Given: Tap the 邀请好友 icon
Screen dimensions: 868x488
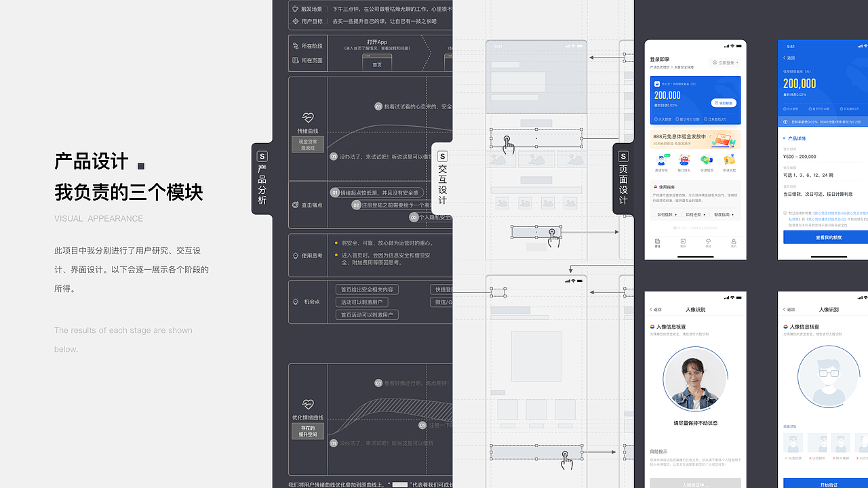Looking at the screenshot, I should pos(660,161).
